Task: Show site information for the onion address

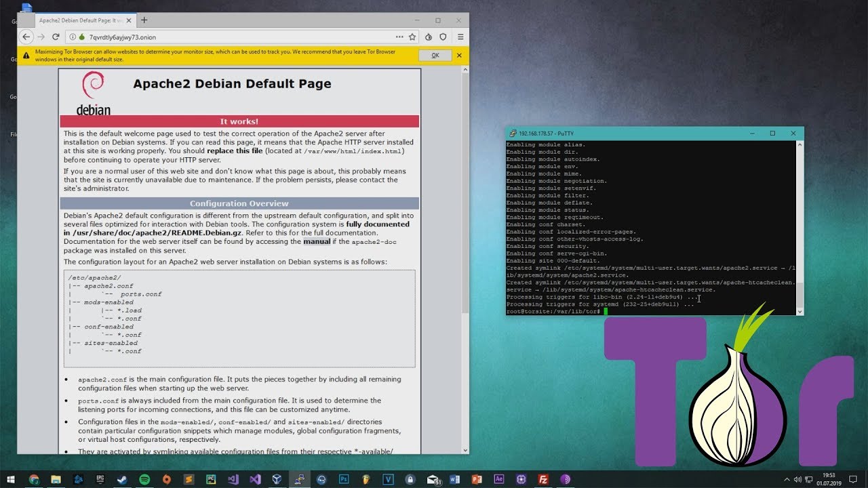Action: point(73,37)
